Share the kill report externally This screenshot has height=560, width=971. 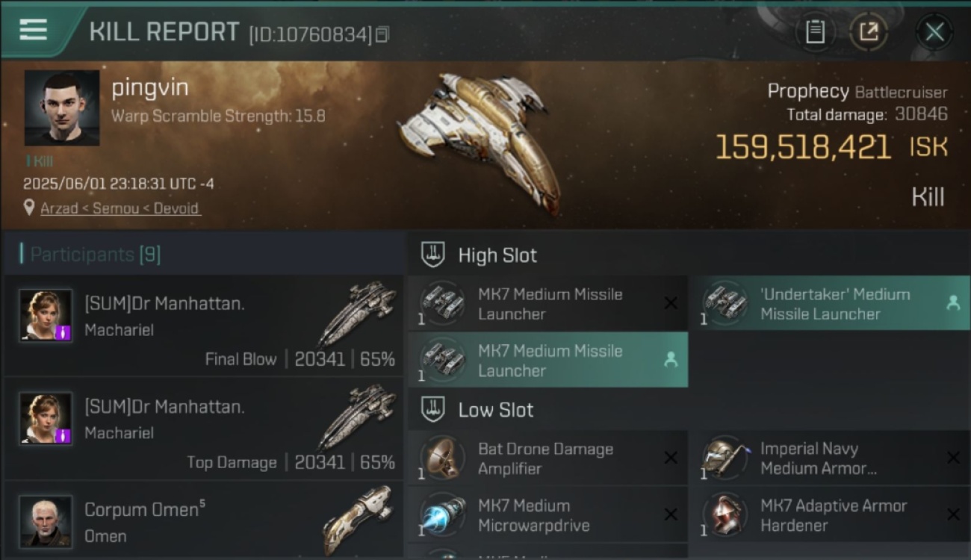click(x=869, y=32)
